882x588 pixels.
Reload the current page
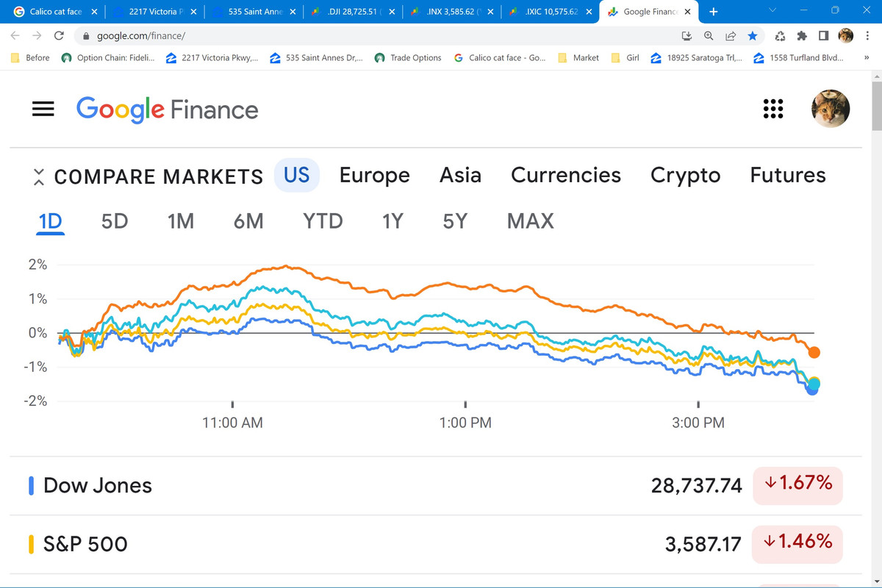(x=59, y=35)
